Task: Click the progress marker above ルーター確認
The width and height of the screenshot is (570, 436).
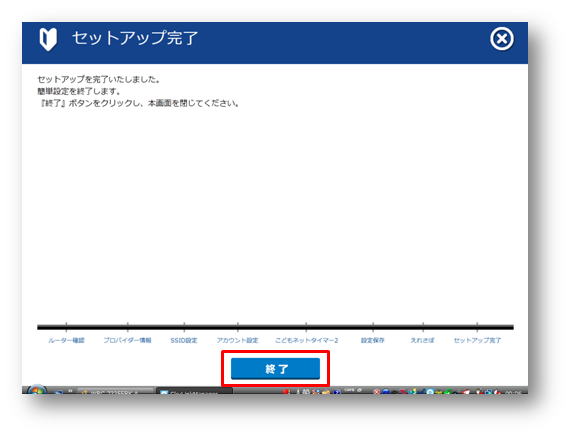Action: [x=66, y=326]
